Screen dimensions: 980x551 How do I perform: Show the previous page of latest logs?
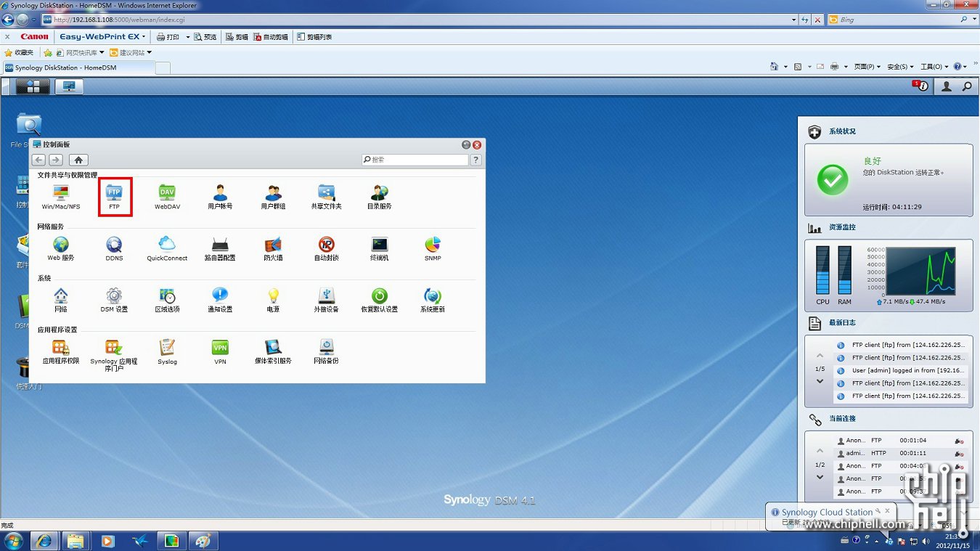click(x=820, y=356)
